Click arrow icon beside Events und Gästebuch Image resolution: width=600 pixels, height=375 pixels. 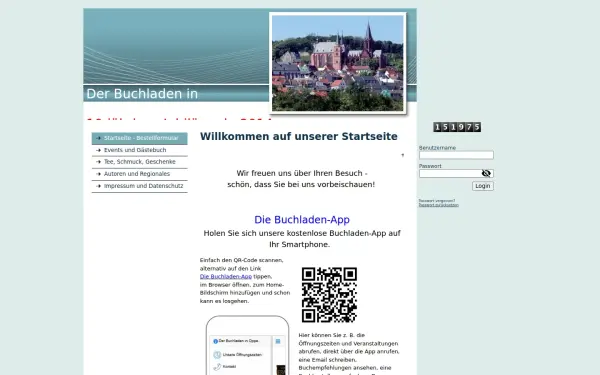(x=98, y=150)
